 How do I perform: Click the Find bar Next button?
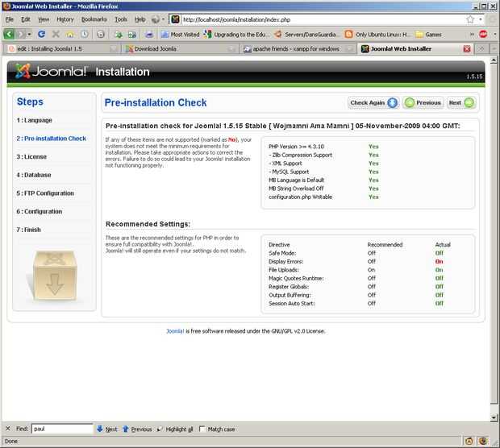pos(107,429)
